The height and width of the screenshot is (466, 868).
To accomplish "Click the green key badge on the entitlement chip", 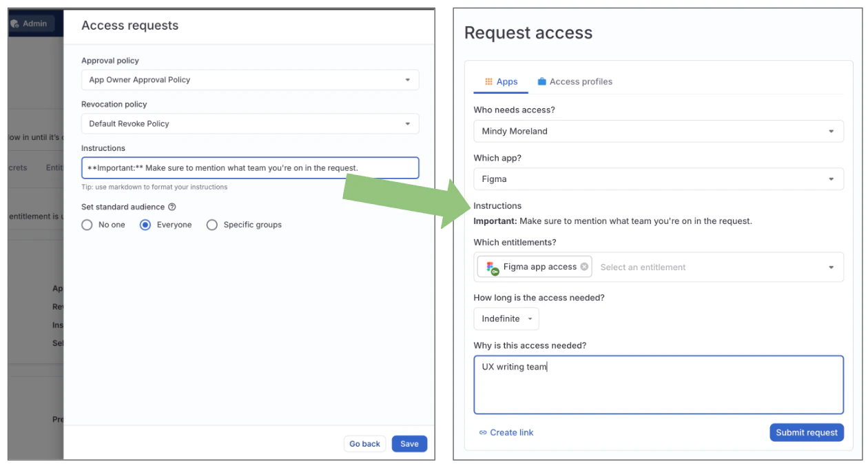I will point(495,272).
